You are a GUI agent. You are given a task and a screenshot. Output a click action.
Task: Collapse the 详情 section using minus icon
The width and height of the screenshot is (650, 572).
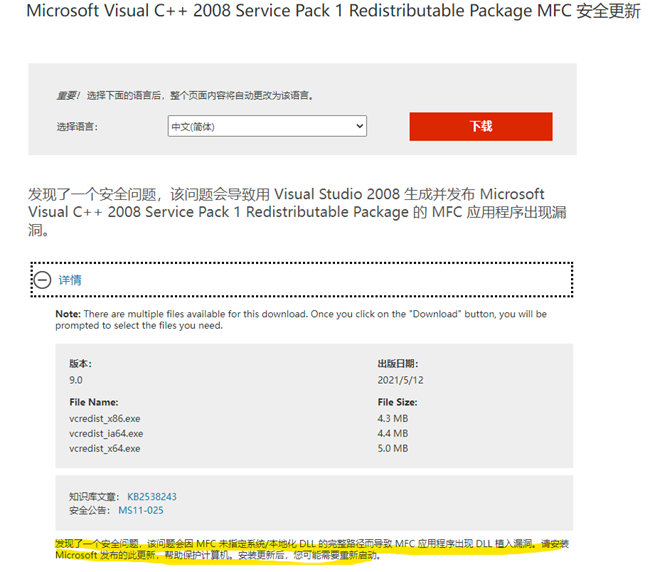tap(42, 280)
